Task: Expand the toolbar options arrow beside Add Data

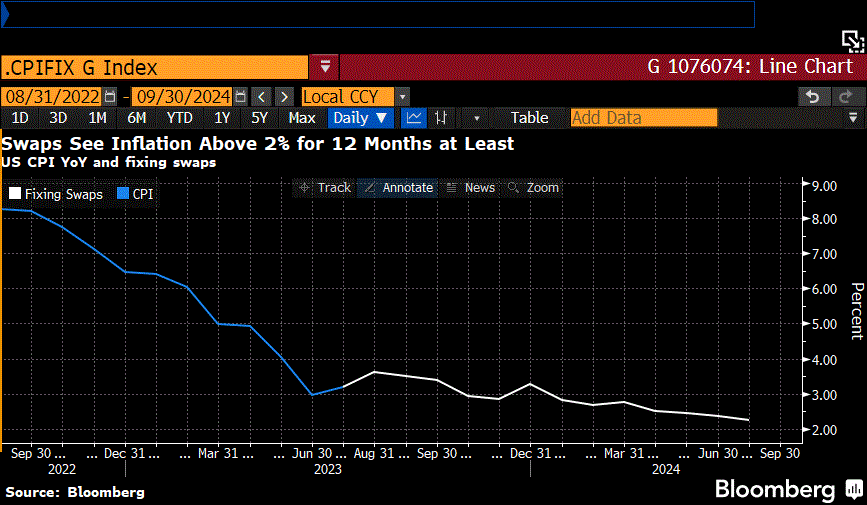Action: (x=853, y=118)
